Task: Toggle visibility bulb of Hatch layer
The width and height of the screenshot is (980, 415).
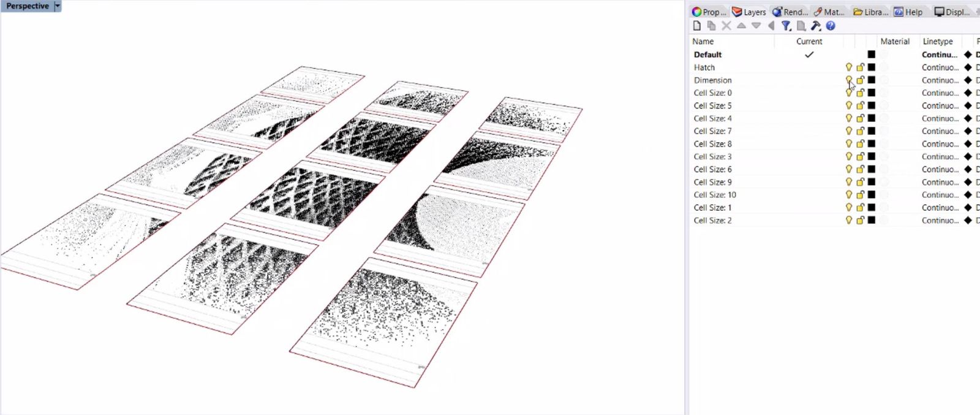Action: (849, 67)
